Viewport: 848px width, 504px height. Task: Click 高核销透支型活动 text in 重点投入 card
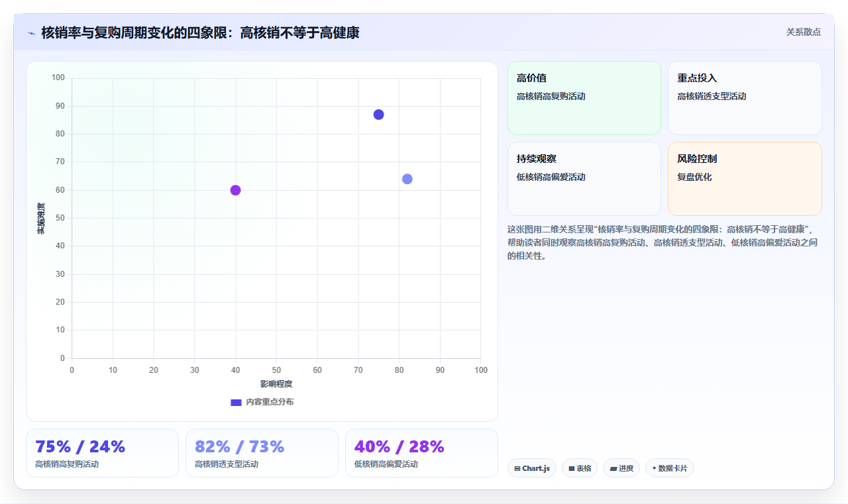712,96
